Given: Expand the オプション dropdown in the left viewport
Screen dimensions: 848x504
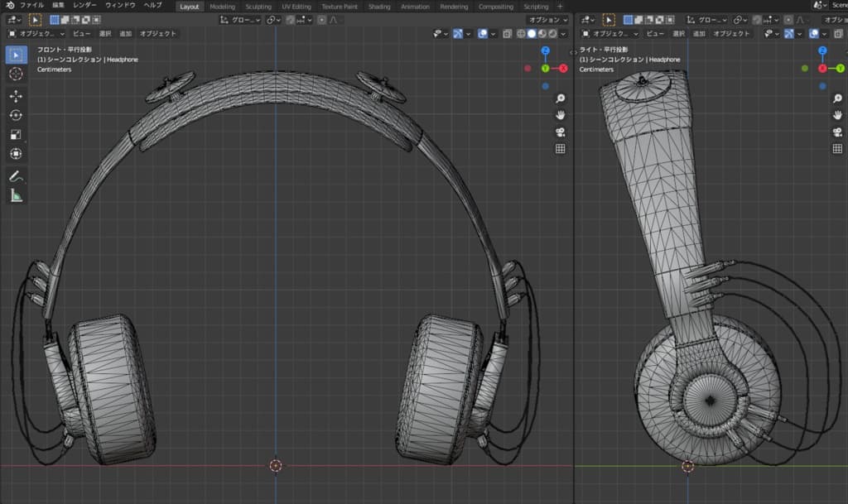Looking at the screenshot, I should click(547, 19).
